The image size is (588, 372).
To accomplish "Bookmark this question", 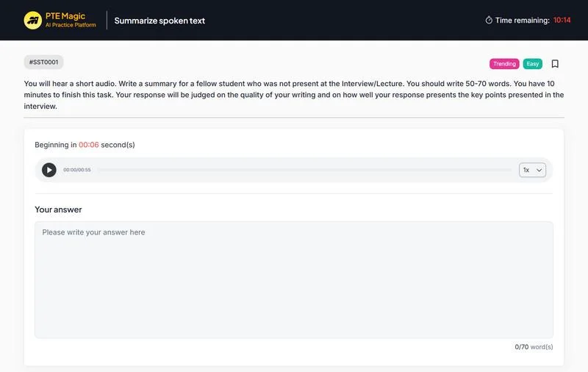I will (555, 64).
